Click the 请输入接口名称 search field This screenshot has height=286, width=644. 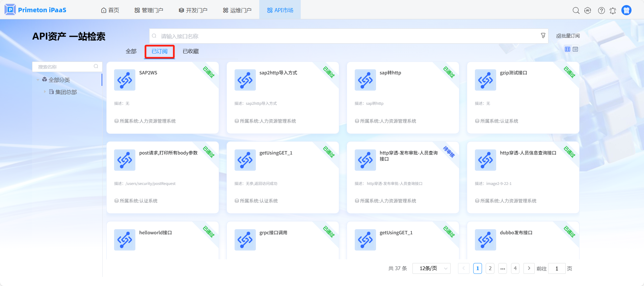pyautogui.click(x=348, y=36)
